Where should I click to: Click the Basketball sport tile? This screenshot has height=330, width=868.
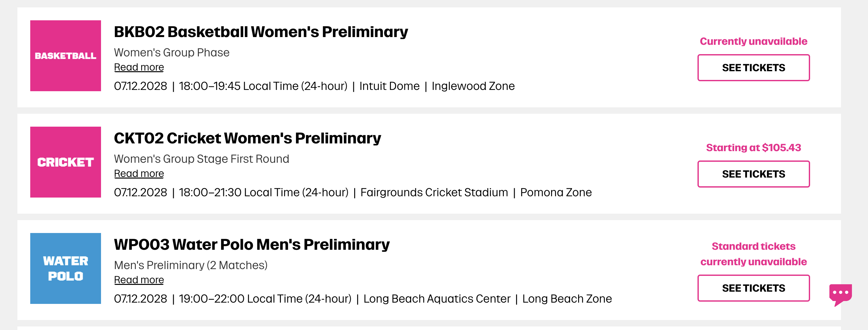point(65,56)
